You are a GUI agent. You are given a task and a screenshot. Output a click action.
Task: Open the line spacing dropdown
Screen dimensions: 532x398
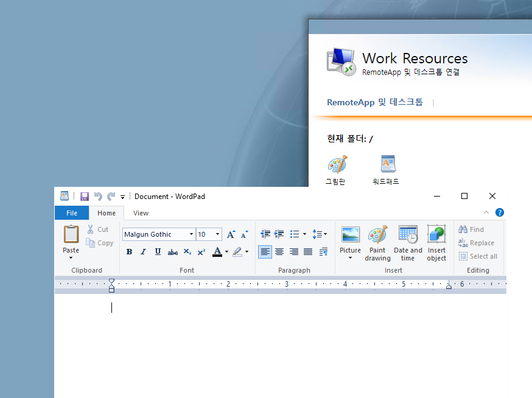pyautogui.click(x=320, y=234)
